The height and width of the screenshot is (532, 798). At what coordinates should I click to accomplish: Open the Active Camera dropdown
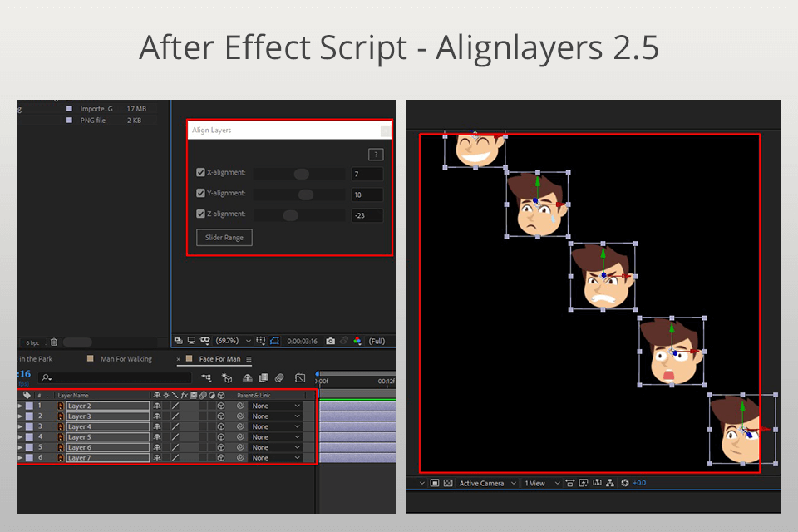coord(486,483)
